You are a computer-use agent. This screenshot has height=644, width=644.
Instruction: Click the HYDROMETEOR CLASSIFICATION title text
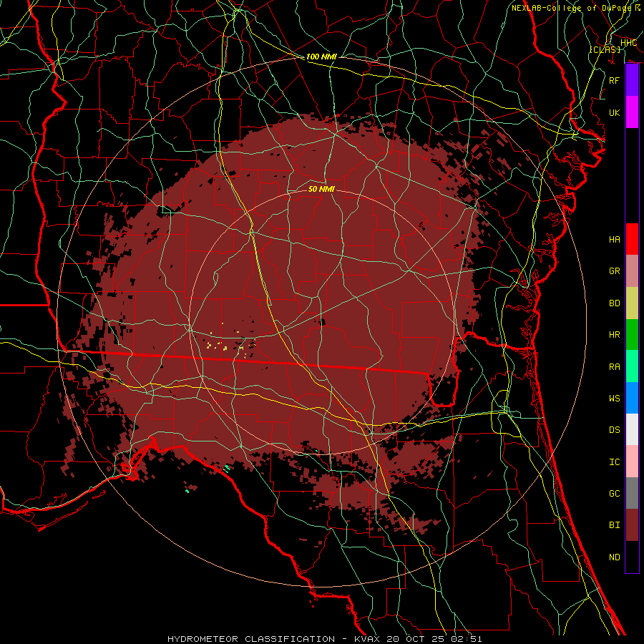click(251, 639)
